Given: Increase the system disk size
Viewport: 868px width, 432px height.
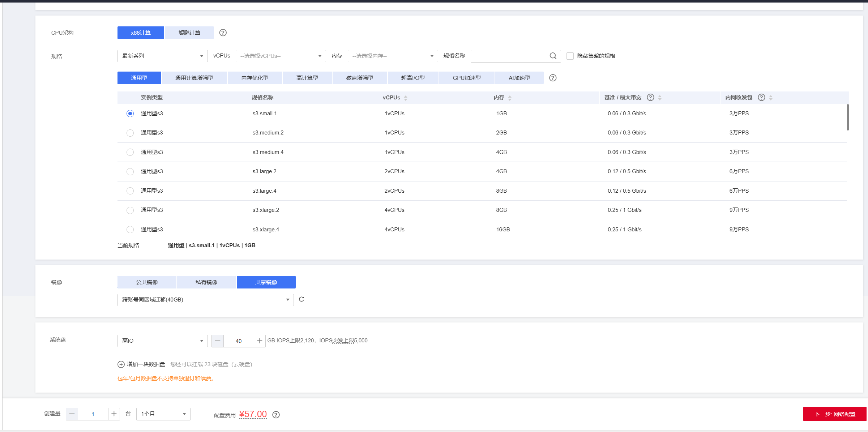Looking at the screenshot, I should [260, 341].
